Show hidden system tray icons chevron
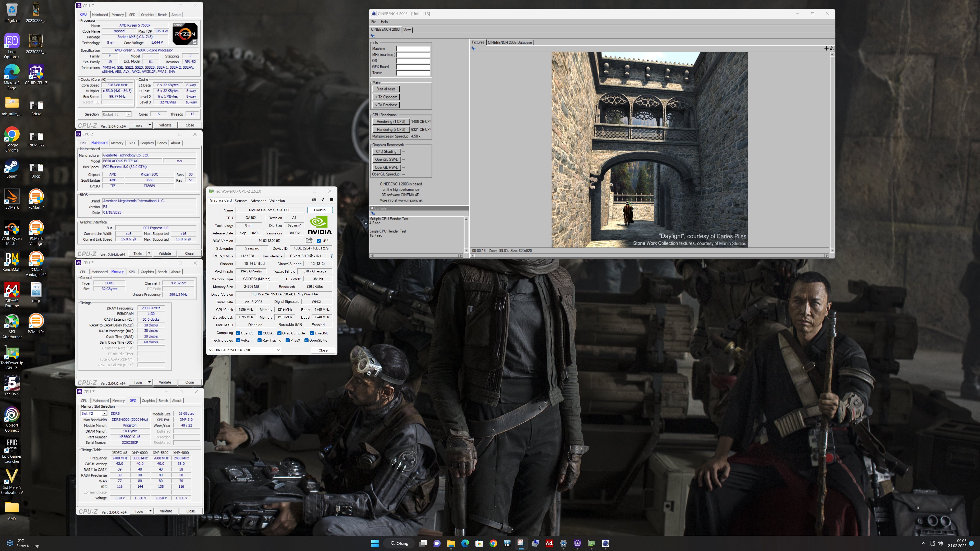Viewport: 980px width, 551px height. pyautogui.click(x=923, y=543)
